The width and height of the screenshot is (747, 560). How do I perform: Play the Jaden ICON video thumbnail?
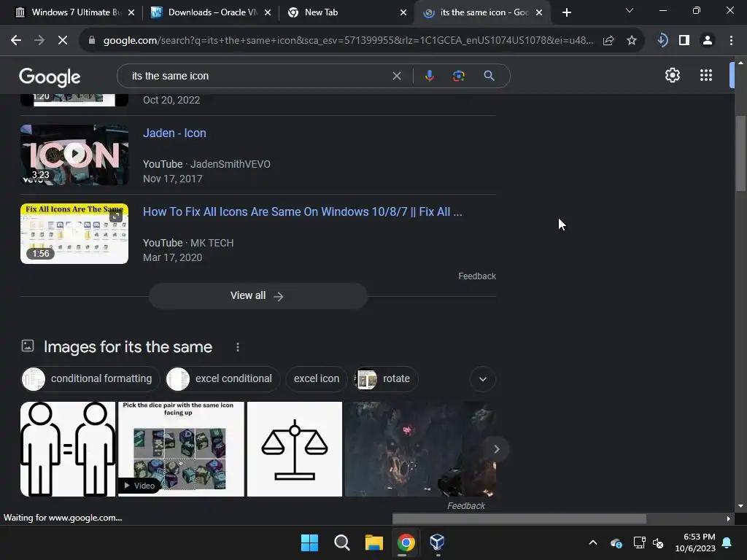pyautogui.click(x=74, y=155)
